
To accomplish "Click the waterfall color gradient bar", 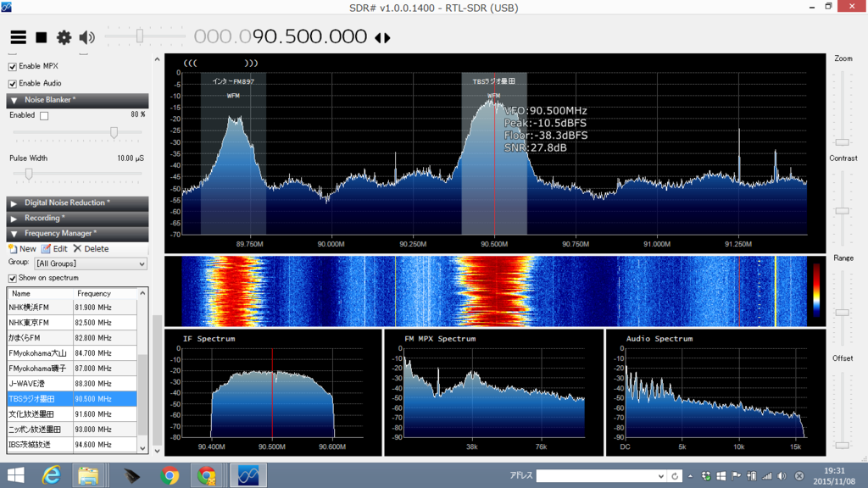I will (x=816, y=291).
